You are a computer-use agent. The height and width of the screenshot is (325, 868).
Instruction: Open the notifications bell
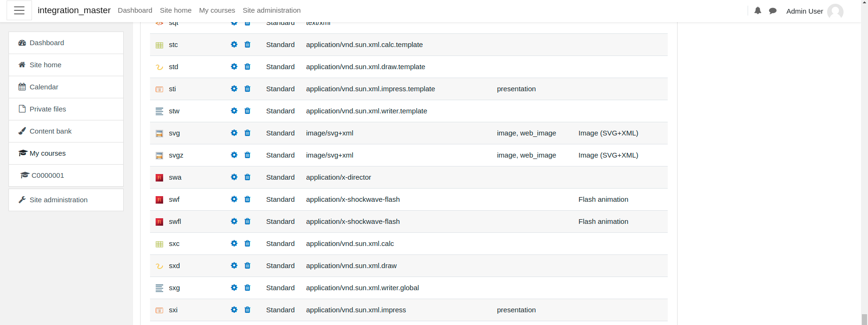[758, 10]
